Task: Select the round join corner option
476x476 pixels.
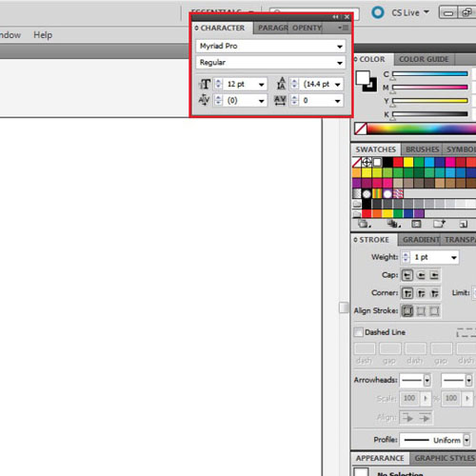Action: point(421,293)
